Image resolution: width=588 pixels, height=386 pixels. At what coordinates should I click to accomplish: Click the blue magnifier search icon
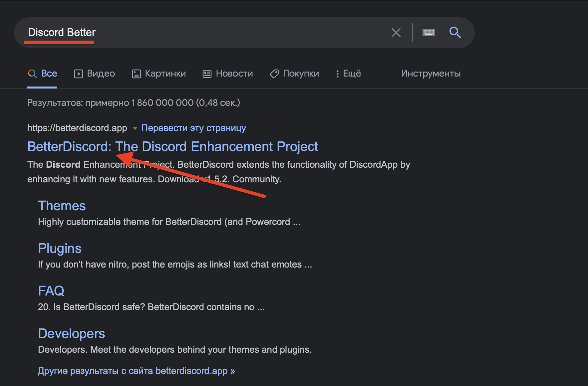tap(455, 33)
